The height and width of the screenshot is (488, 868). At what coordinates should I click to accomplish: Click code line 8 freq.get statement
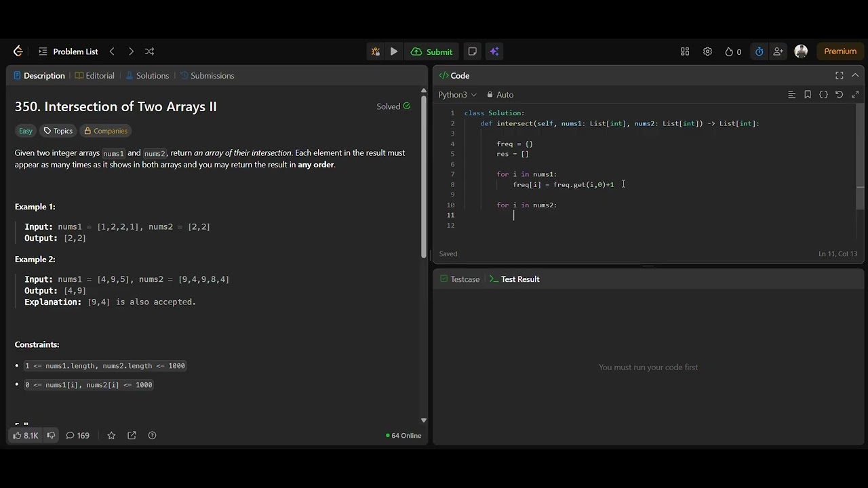564,184
